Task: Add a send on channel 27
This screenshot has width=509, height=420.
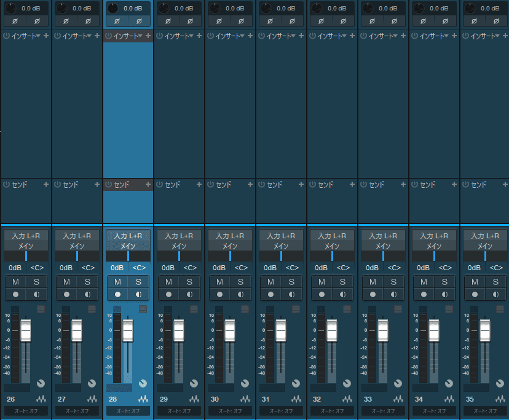Action: 97,184
